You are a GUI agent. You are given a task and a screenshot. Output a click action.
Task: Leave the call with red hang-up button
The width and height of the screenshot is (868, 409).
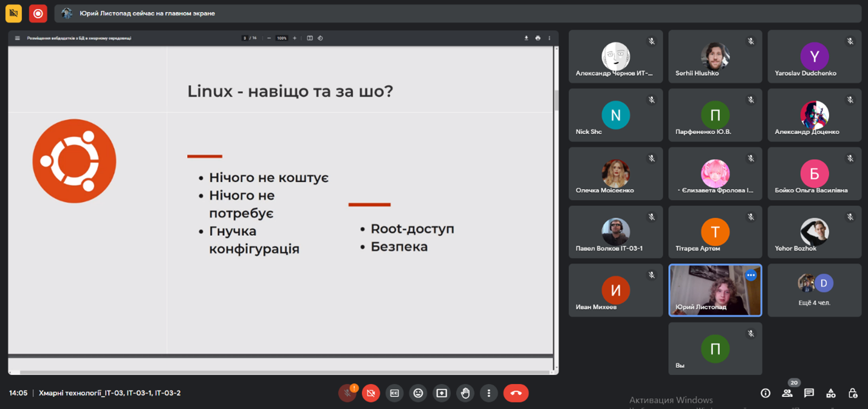[516, 393]
